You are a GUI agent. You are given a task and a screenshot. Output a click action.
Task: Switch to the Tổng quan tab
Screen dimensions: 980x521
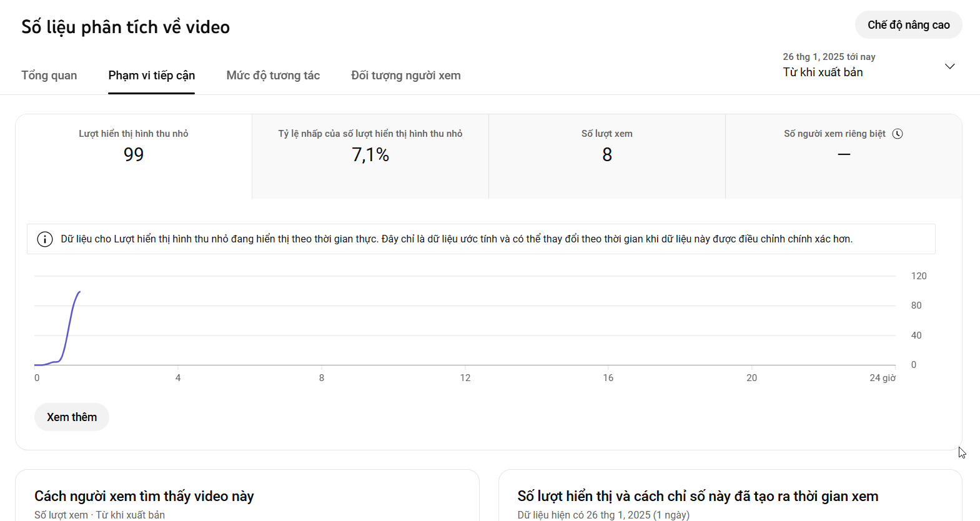pos(49,76)
